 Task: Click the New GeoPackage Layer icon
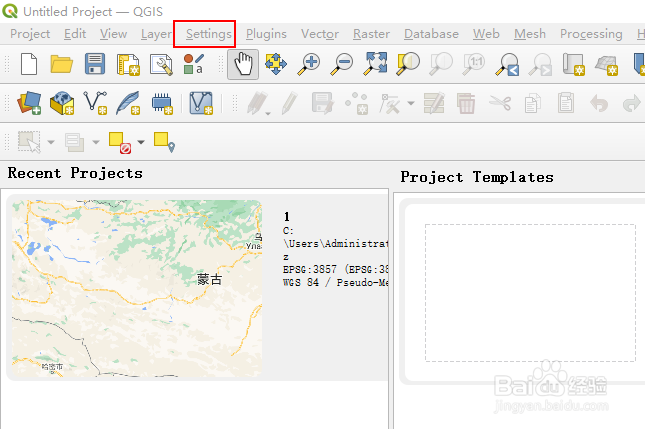[x=62, y=103]
